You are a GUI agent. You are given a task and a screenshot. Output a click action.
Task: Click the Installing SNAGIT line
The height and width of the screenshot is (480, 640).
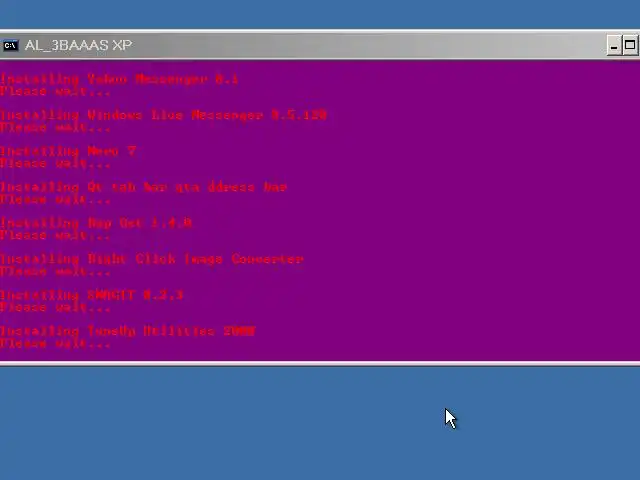91,295
